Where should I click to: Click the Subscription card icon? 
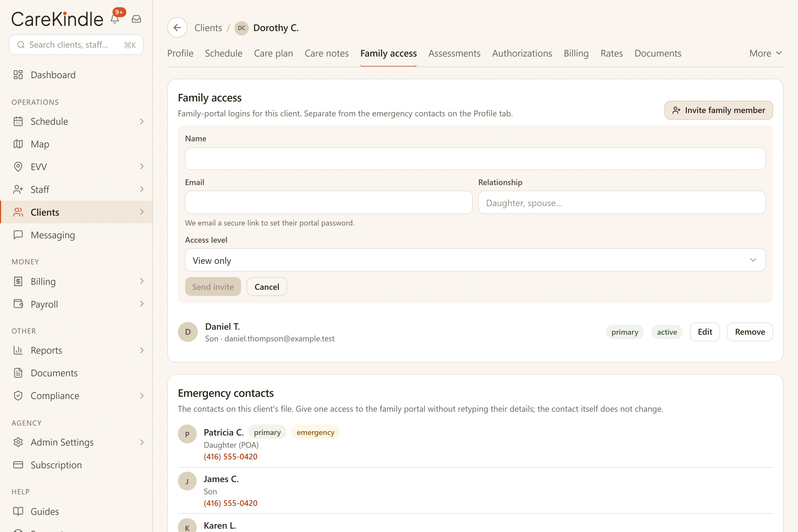tap(18, 465)
